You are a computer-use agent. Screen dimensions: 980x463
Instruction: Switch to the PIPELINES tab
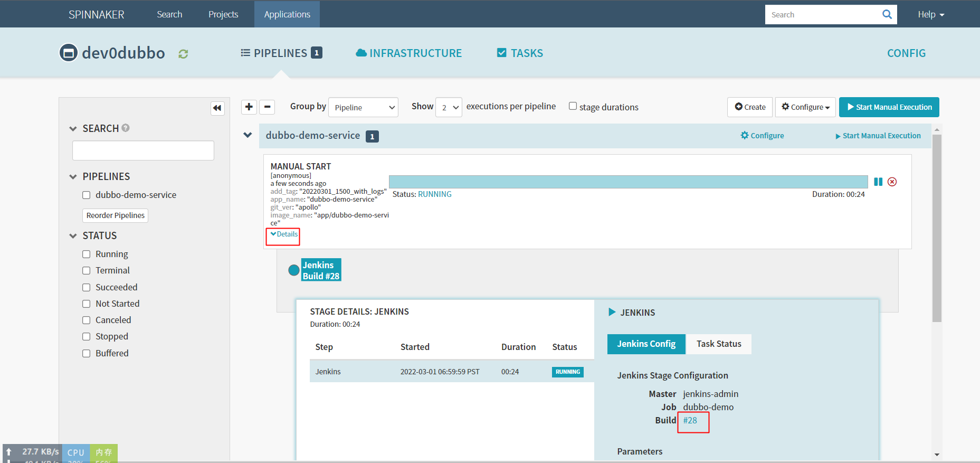tap(281, 53)
